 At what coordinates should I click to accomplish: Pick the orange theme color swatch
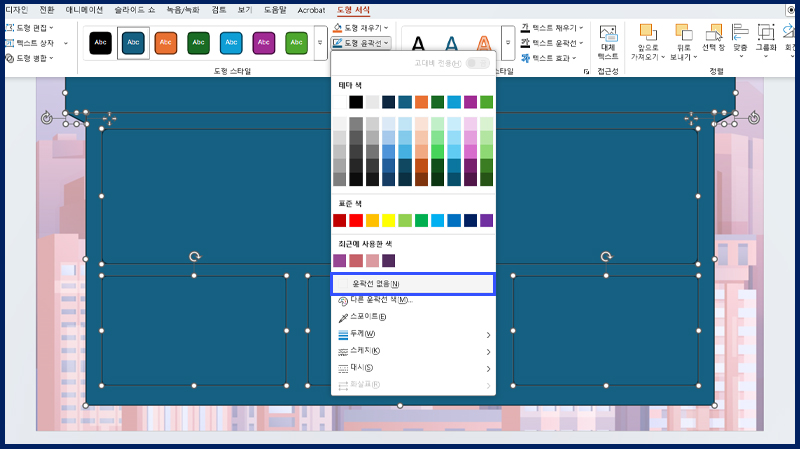[421, 102]
